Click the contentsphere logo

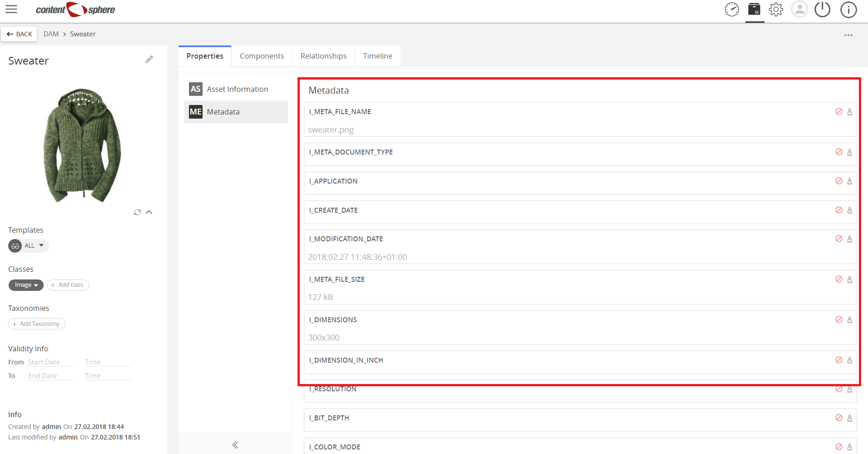click(75, 10)
